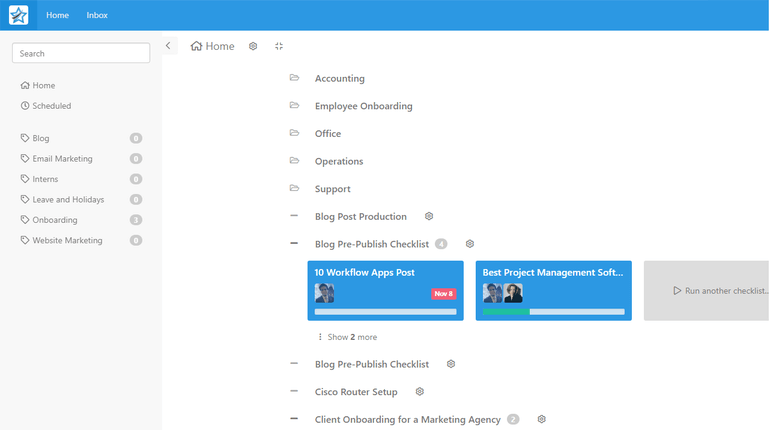This screenshot has height=430, width=770.
Task: Toggle dash beside Client Onboarding for Marketing Agency
Action: tap(294, 419)
